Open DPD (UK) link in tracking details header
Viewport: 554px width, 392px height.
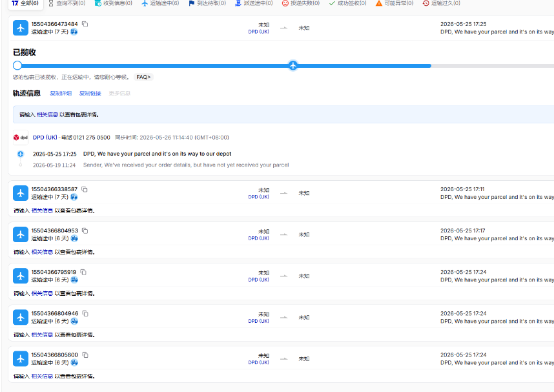click(45, 138)
